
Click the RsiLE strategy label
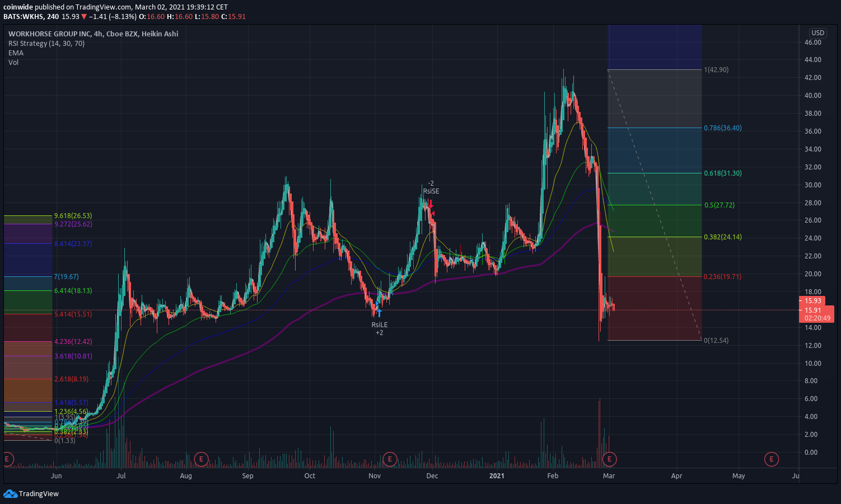click(x=380, y=325)
